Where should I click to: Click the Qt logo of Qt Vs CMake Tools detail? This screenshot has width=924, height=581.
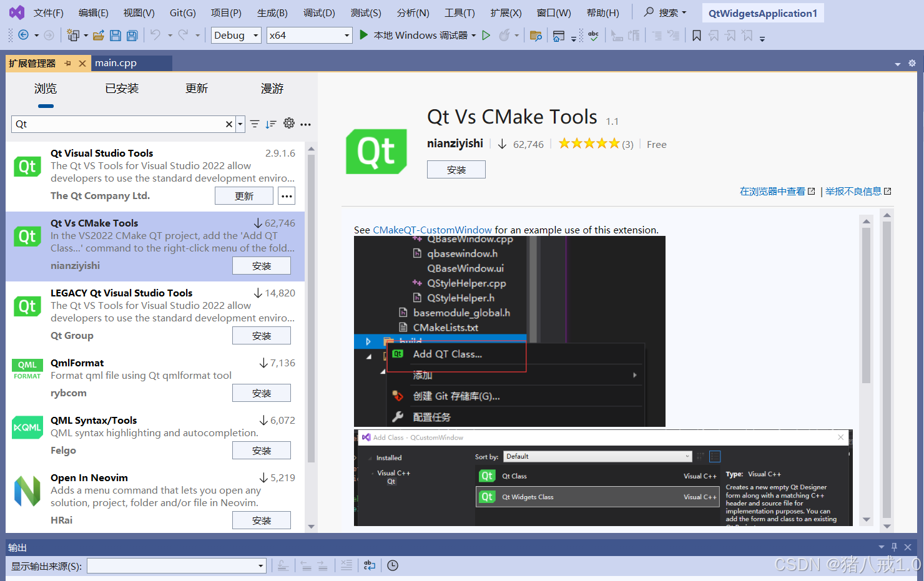tap(376, 152)
